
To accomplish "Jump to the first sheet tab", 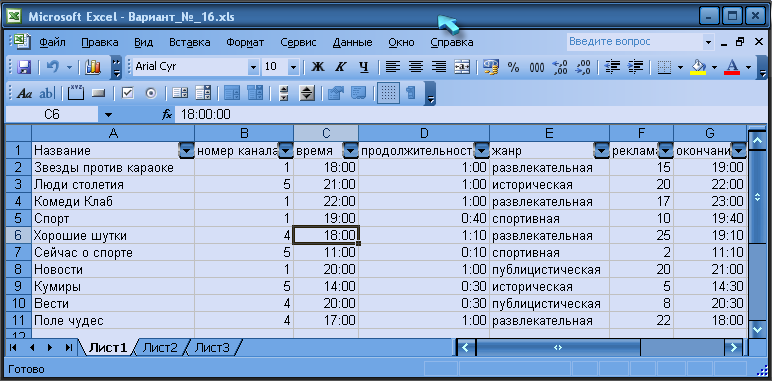I will [13, 348].
